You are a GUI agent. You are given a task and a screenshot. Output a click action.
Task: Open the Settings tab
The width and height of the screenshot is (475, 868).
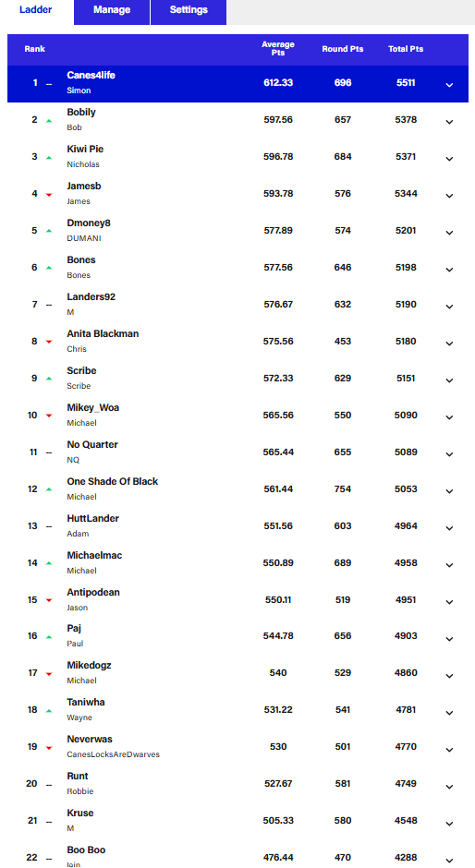pyautogui.click(x=189, y=11)
